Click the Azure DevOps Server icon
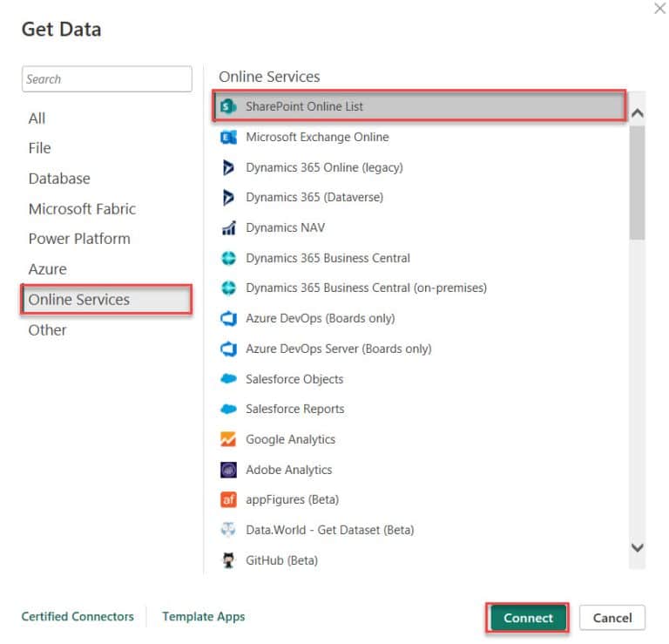Image resolution: width=669 pixels, height=644 pixels. (x=228, y=349)
